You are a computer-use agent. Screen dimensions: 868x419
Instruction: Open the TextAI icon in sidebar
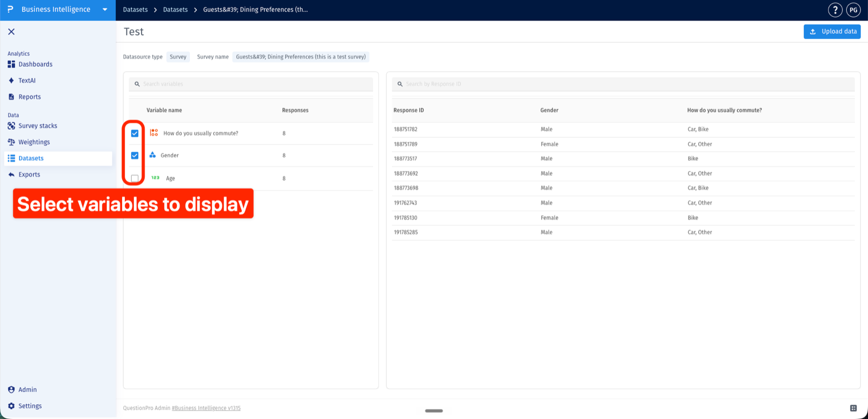[11, 80]
